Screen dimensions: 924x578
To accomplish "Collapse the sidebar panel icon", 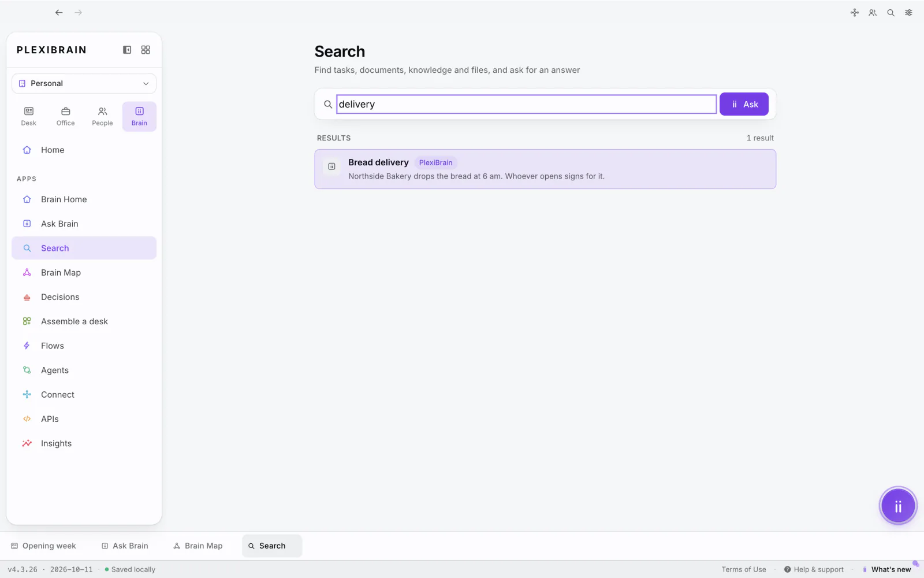I will click(127, 50).
